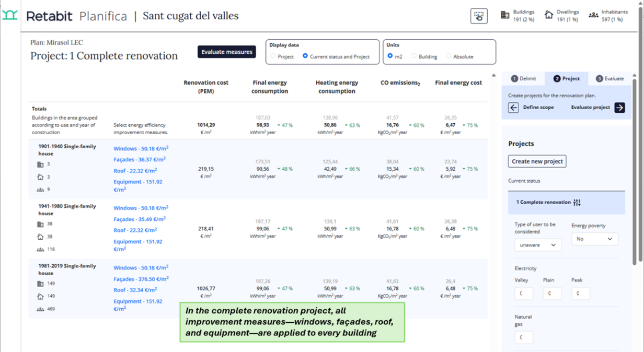Click the area selection tool icon
644x352 pixels.
(x=479, y=16)
